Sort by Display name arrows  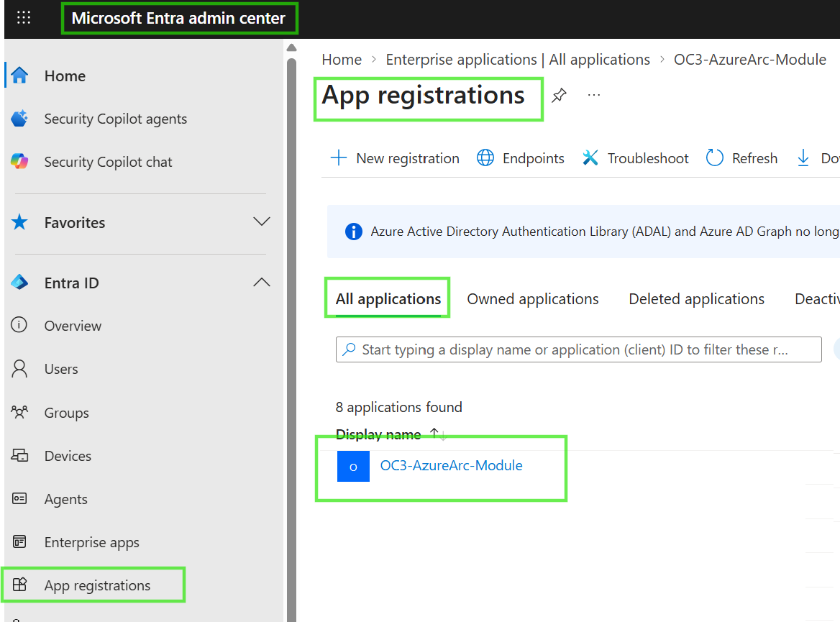438,434
